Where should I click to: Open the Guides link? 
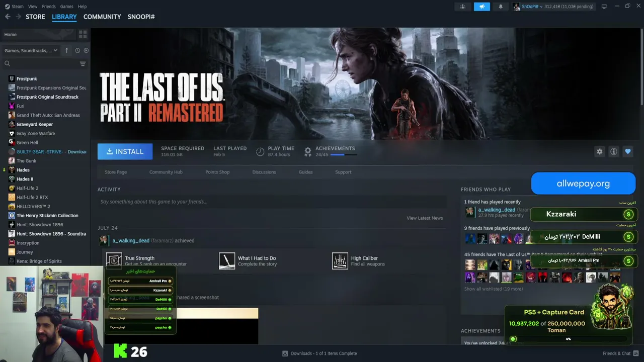point(305,172)
